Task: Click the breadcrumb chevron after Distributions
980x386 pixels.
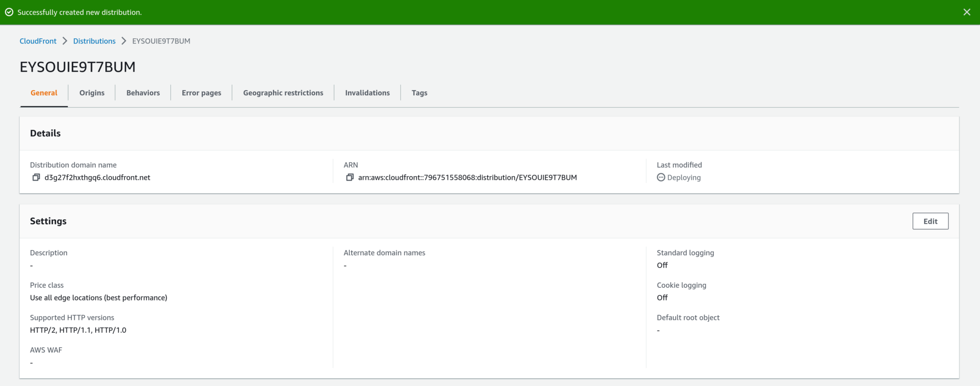Action: click(124, 41)
